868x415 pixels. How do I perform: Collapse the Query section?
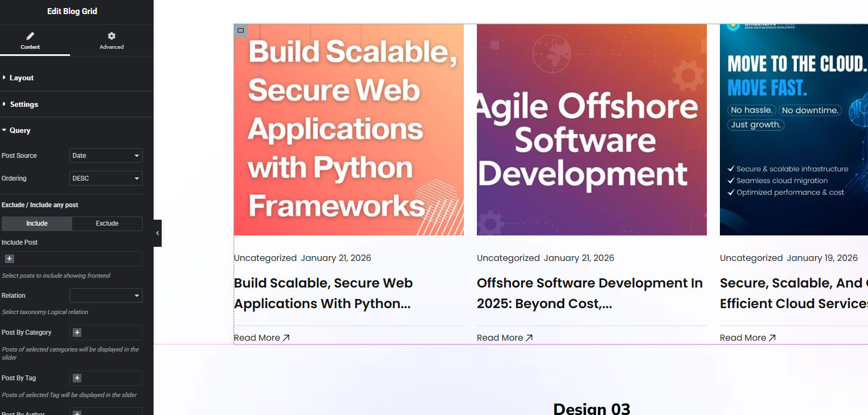coord(20,131)
